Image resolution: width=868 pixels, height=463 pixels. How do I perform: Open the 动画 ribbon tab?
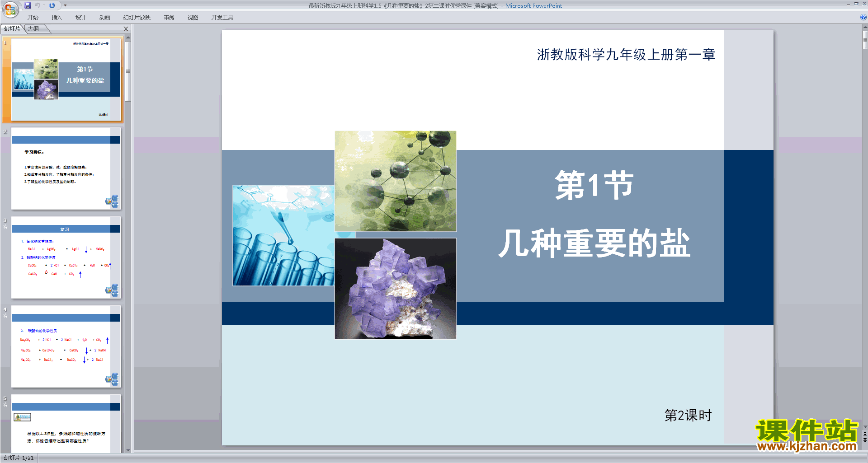[x=104, y=17]
